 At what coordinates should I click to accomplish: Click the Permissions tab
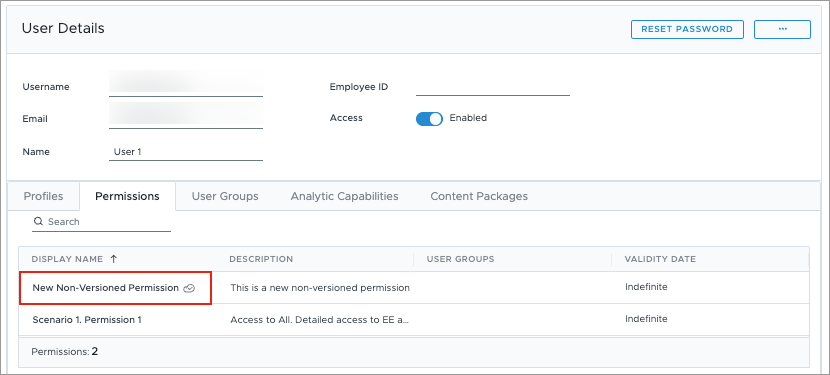127,197
